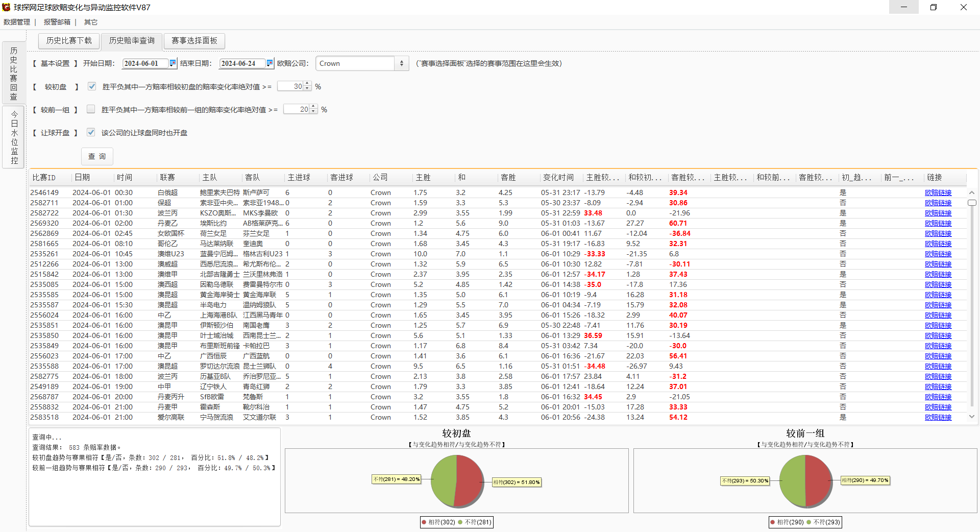Click the start date field 2024-06-01
Viewport: 980px width, 532px height.
(x=145, y=63)
